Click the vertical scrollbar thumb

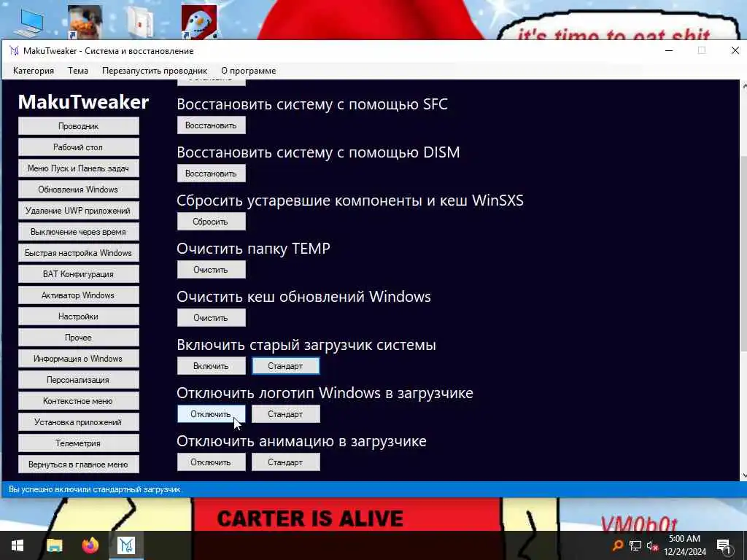[744, 252]
